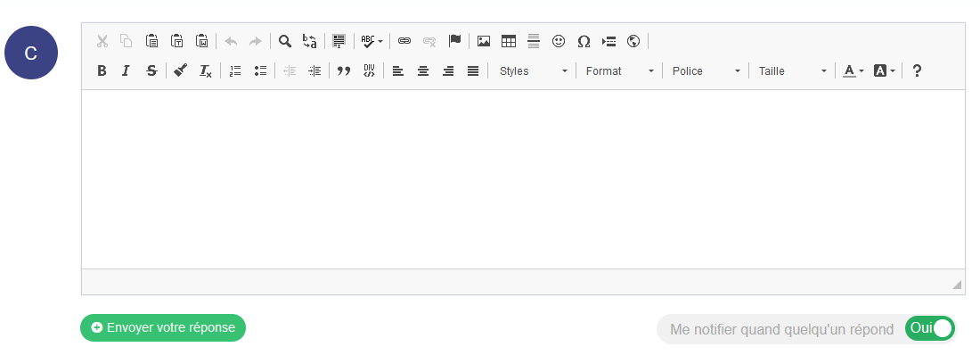Open the text color picker

853,70
